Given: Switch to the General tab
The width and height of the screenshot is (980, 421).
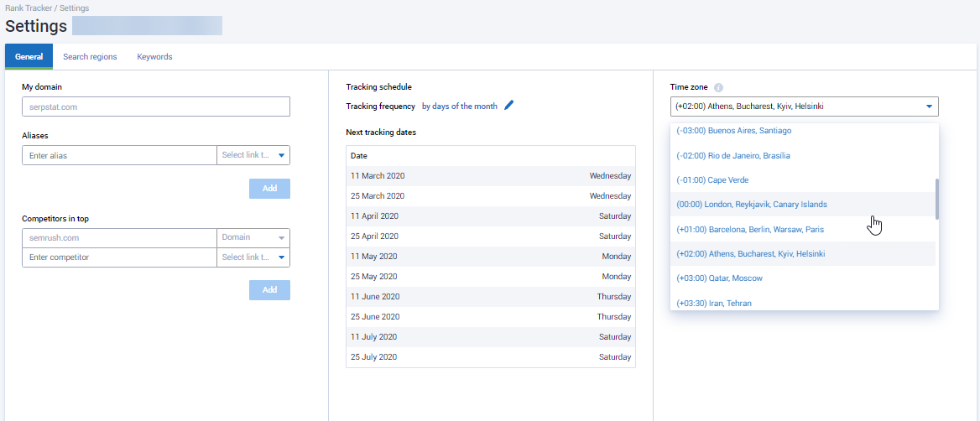Looking at the screenshot, I should coord(29,56).
